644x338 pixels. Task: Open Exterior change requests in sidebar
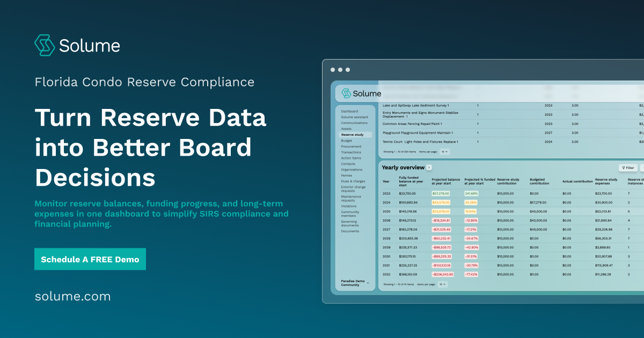pos(353,189)
